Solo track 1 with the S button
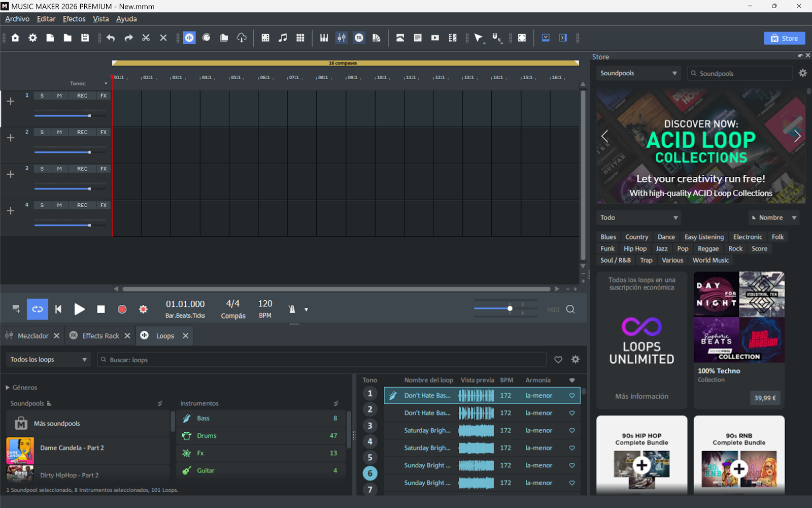812x508 pixels. pos(42,96)
